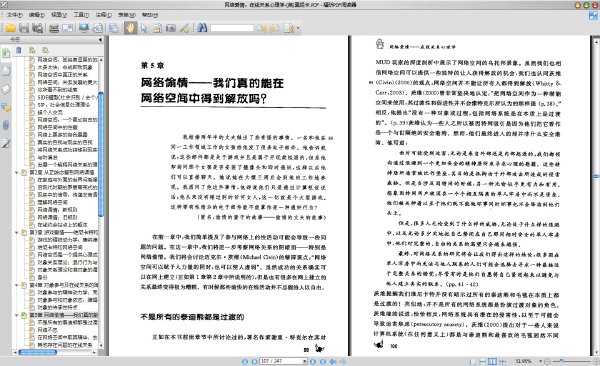Screen dimensions: 600x366
Task: Switch to continuous page layout icon
Action: 483,361
